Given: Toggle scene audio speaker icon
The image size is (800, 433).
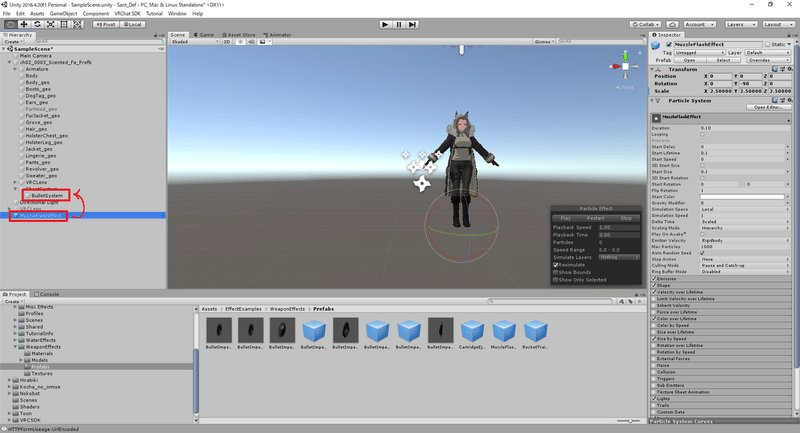Looking at the screenshot, I should tap(251, 42).
